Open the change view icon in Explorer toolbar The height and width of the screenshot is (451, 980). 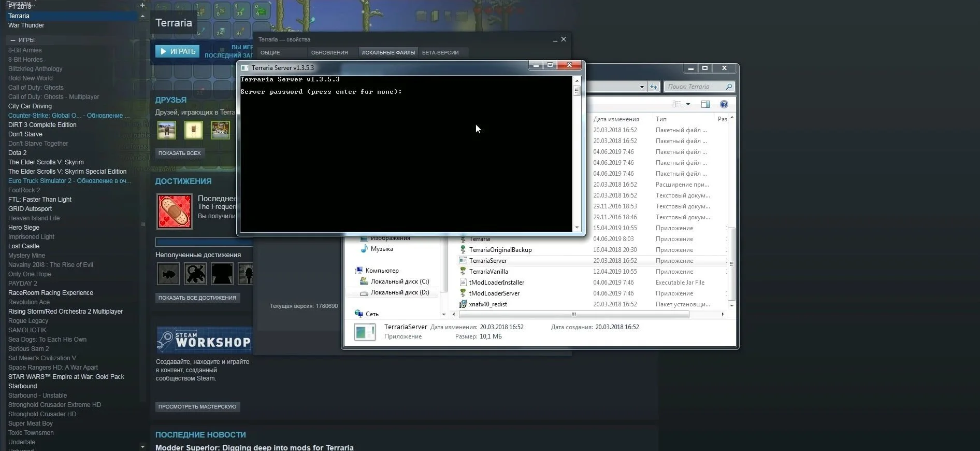pos(676,104)
